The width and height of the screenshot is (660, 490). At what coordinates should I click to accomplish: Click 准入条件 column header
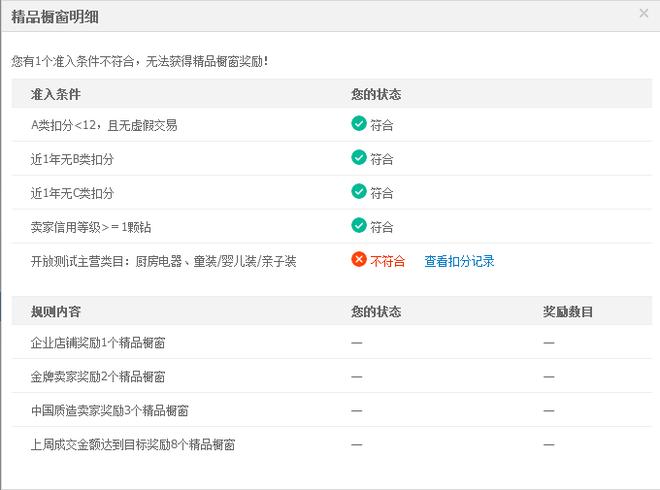pos(56,94)
